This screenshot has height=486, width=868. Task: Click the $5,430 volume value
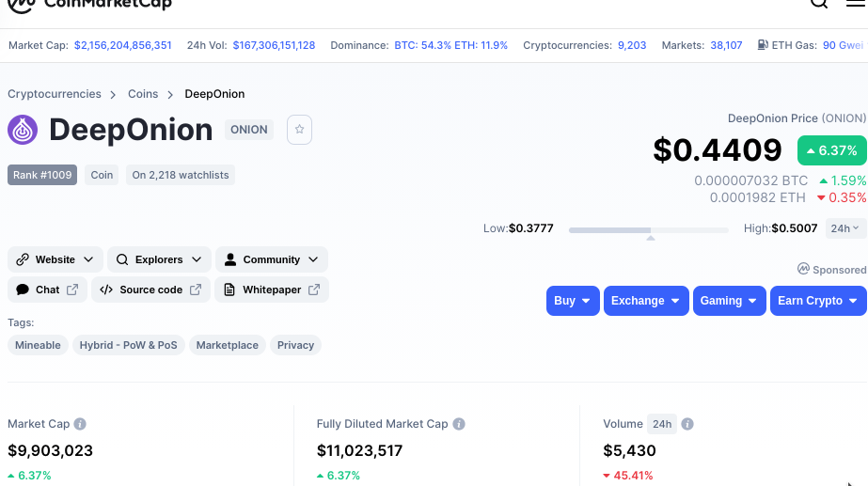click(629, 450)
